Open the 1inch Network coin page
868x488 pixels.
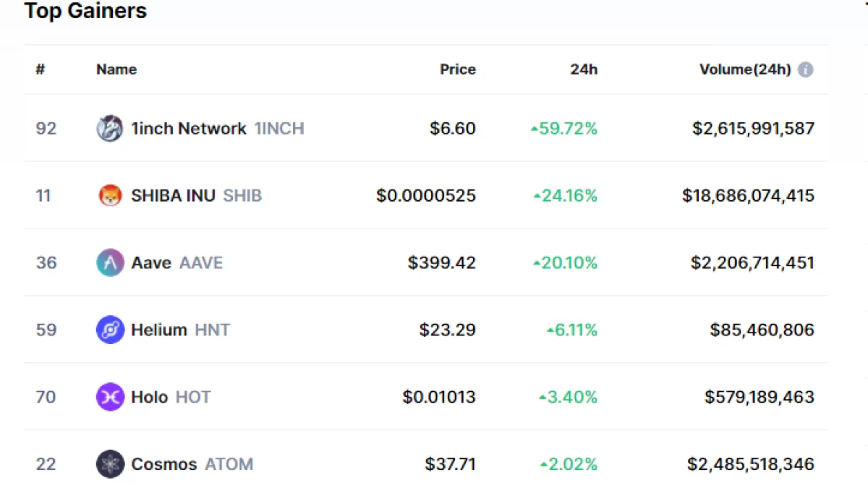[x=188, y=129]
